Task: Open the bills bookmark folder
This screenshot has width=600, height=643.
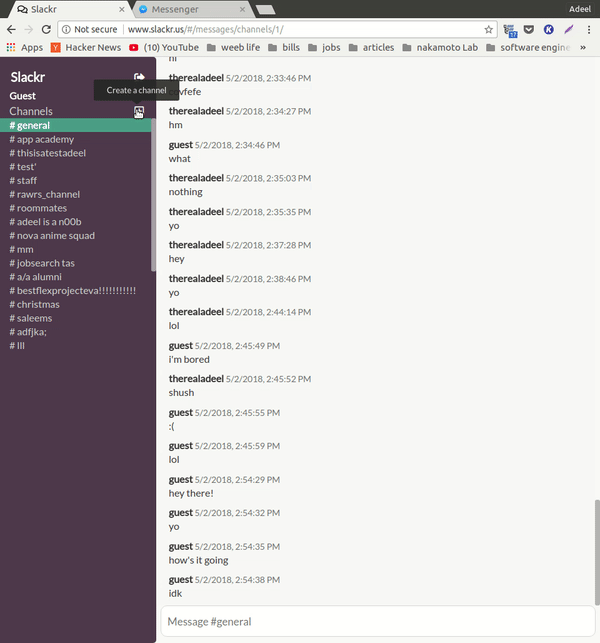Action: click(284, 48)
